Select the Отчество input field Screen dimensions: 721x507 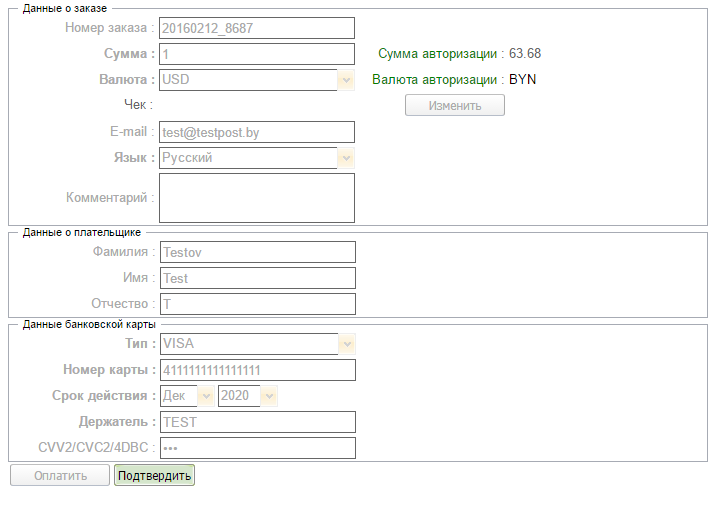[x=257, y=304]
